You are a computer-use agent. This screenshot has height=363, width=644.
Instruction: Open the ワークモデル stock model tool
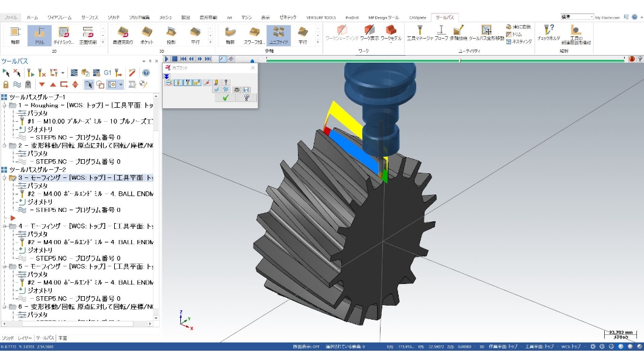coord(390,33)
